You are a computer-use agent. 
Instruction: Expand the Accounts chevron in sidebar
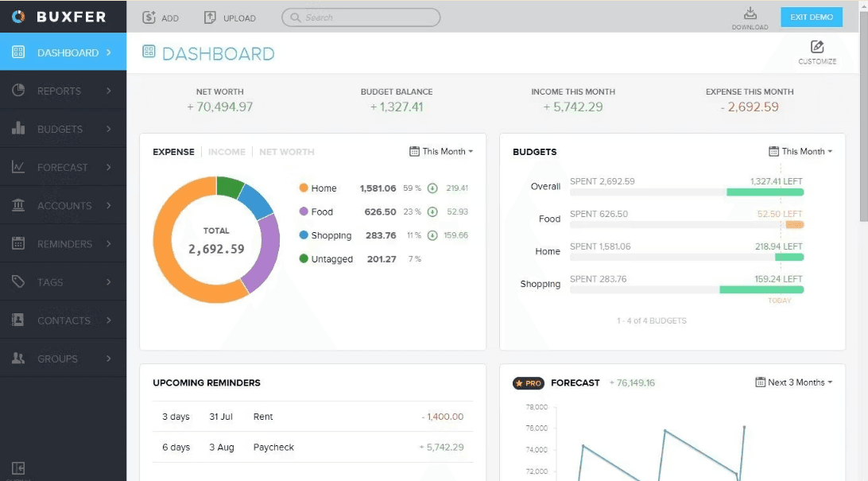108,205
